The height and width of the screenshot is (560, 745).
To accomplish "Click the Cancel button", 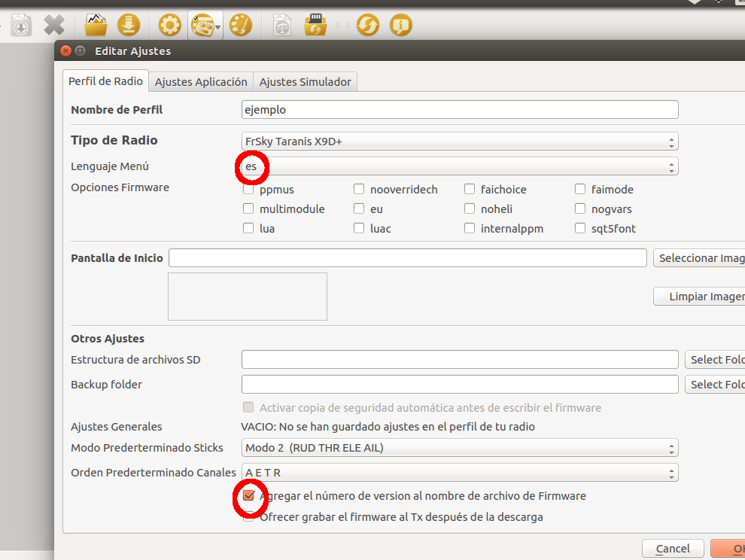I will (x=673, y=549).
